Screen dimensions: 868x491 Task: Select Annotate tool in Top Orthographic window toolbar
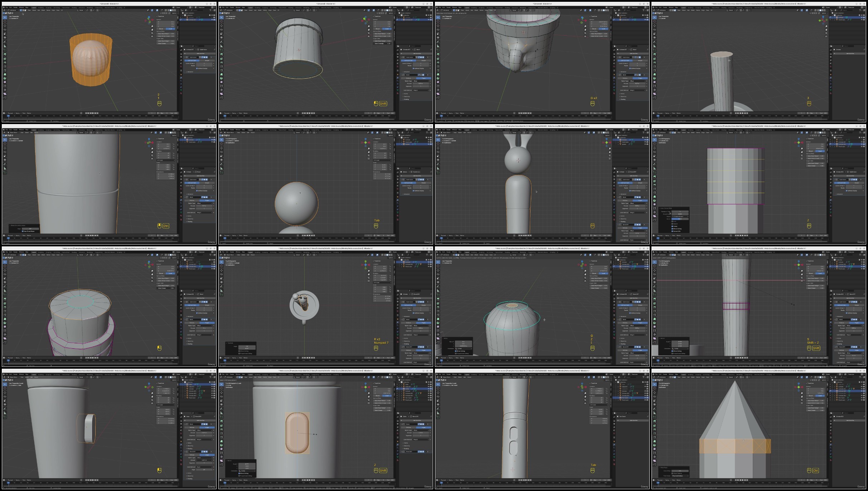221,286
